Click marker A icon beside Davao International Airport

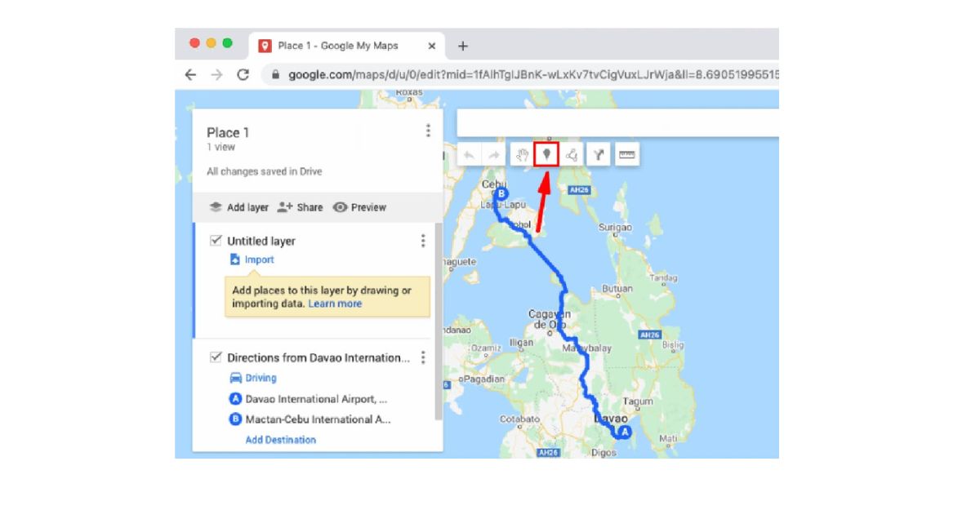[x=236, y=399]
